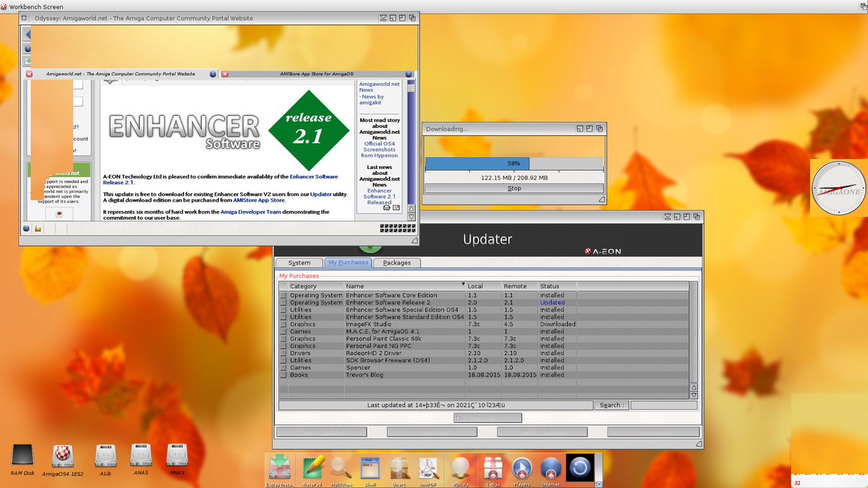The width and height of the screenshot is (868, 488).
Task: Select Enhancer Software Standard Edition OS4 entry
Action: [x=485, y=317]
